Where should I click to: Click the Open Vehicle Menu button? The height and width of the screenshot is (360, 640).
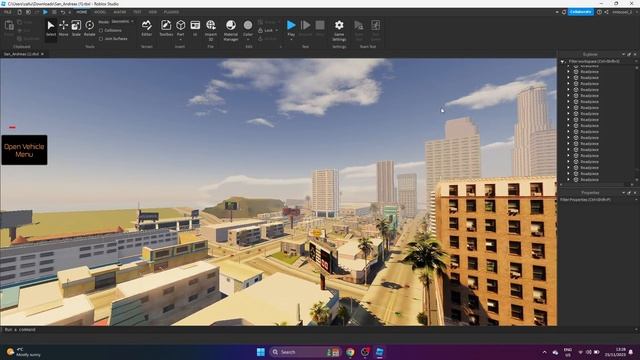(x=24, y=150)
